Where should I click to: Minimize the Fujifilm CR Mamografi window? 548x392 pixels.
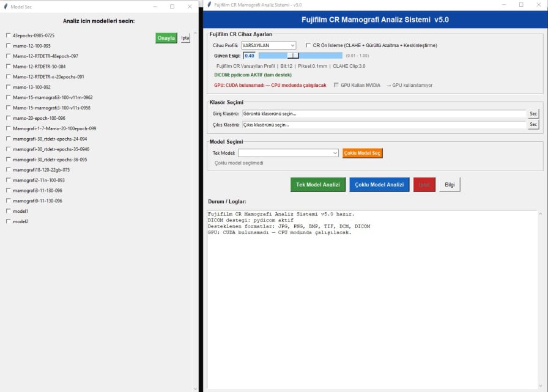pos(503,4)
